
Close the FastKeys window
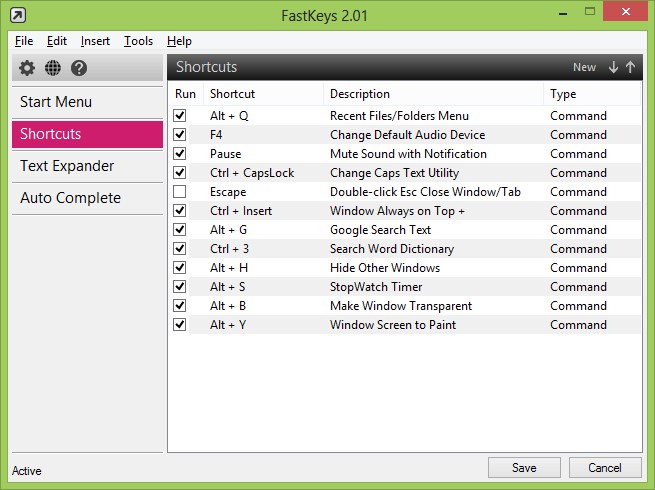click(625, 12)
